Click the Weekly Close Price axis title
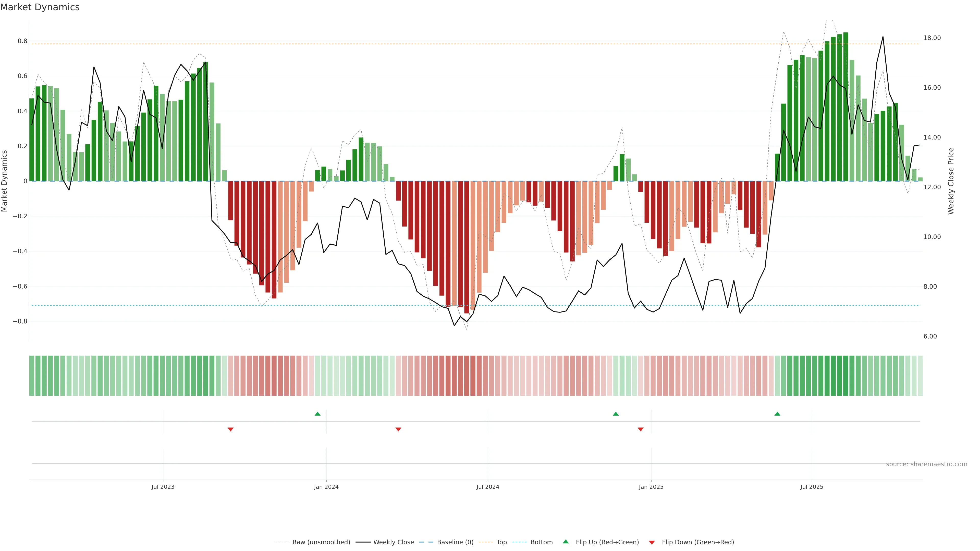Image resolution: width=980 pixels, height=551 pixels. [x=951, y=181]
